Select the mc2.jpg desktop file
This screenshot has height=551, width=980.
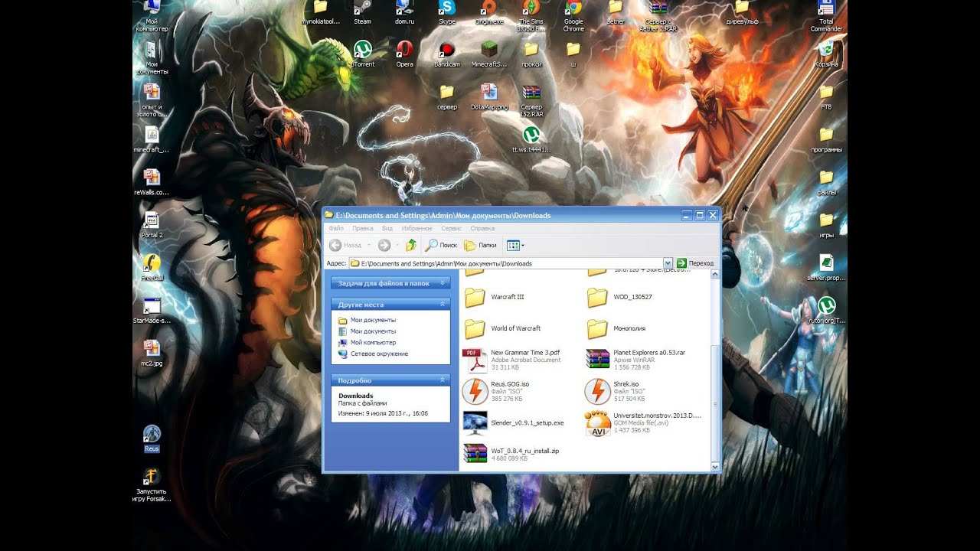point(152,353)
